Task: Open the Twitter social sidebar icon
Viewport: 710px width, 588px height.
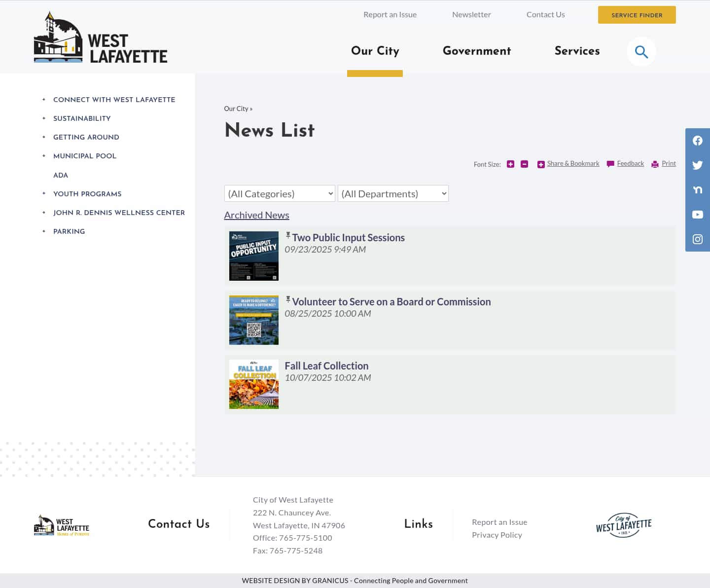Action: (x=697, y=165)
